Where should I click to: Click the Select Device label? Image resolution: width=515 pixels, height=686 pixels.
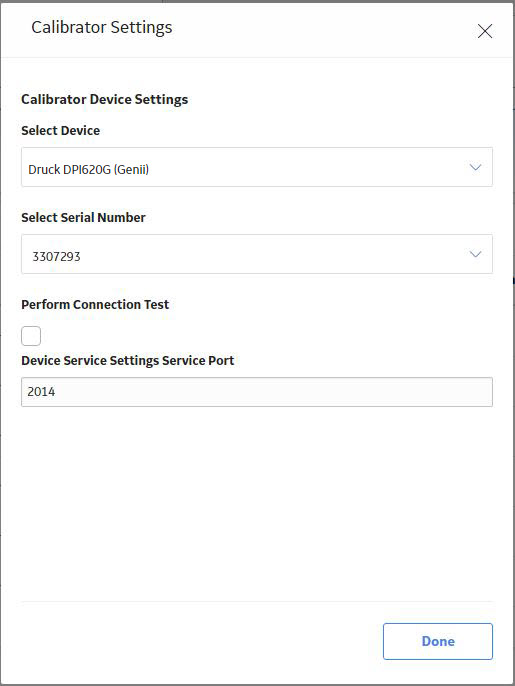tap(60, 130)
